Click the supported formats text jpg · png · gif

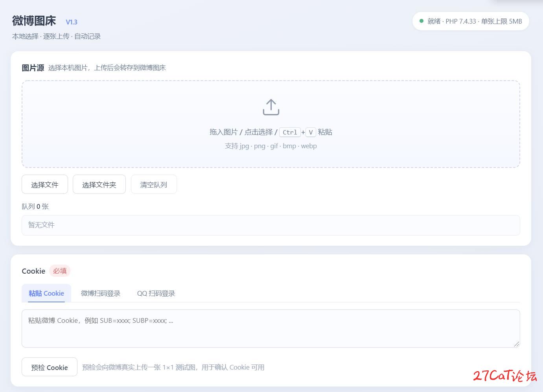click(271, 146)
